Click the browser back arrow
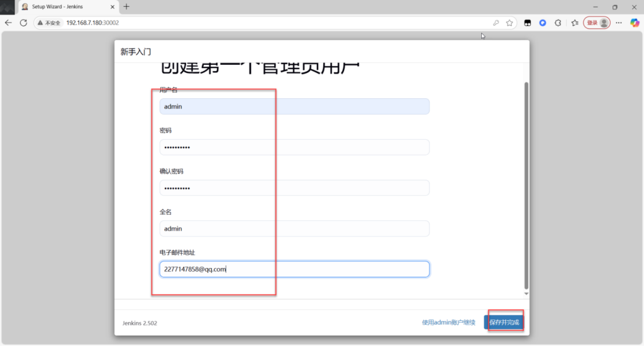Viewport: 644px width, 346px height. point(8,23)
